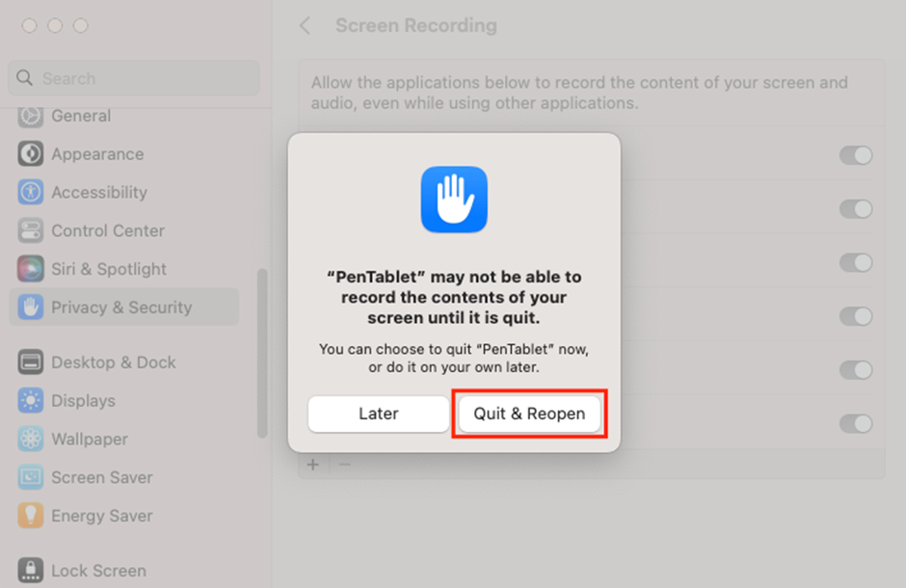
Task: Click the Control Center sidebar icon
Action: (31, 231)
